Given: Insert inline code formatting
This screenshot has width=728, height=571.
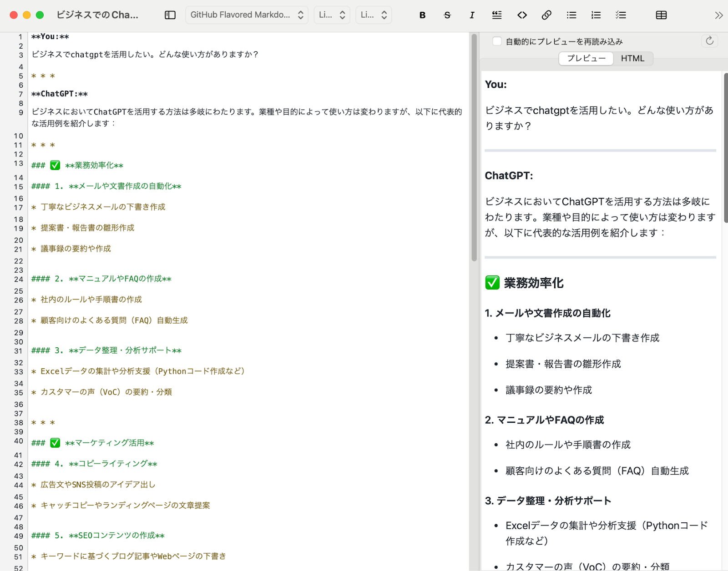Looking at the screenshot, I should [x=521, y=15].
